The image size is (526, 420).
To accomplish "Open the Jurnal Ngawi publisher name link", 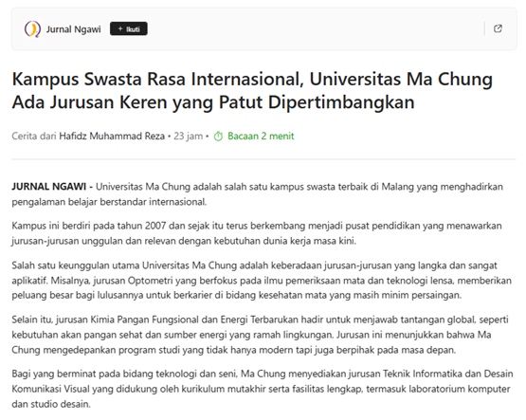I will [74, 29].
